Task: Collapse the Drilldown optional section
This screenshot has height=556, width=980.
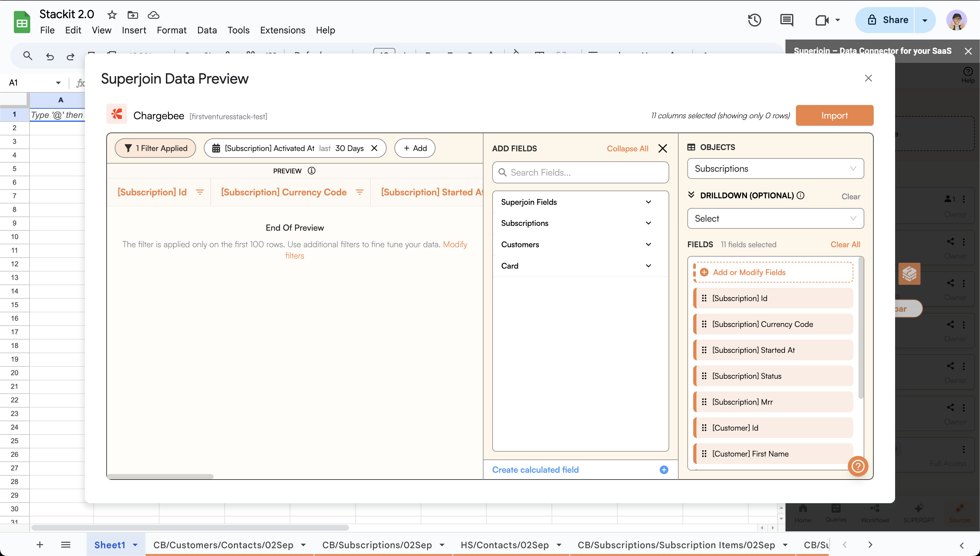Action: pos(691,195)
